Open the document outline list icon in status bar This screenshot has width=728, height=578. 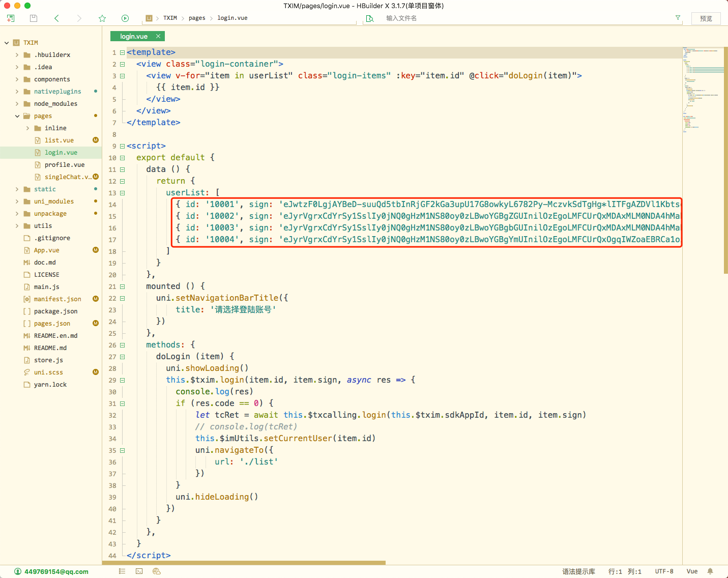(x=122, y=571)
